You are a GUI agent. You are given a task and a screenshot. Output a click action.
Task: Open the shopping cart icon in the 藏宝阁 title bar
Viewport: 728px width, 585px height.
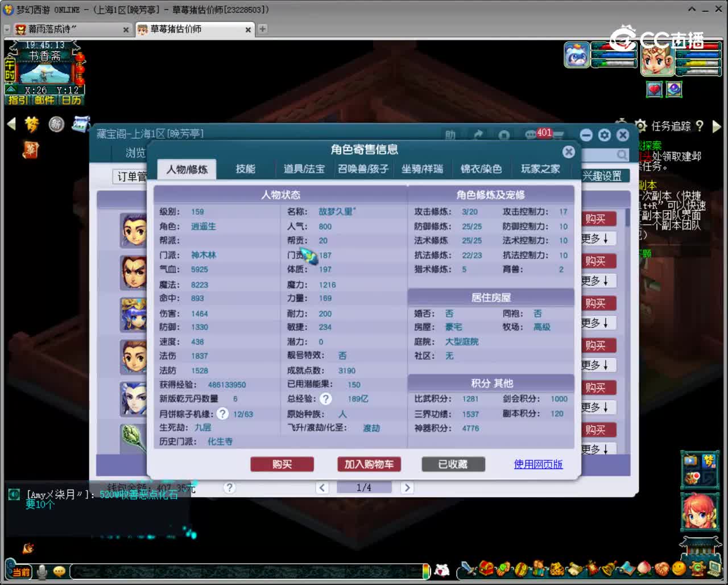click(x=559, y=135)
